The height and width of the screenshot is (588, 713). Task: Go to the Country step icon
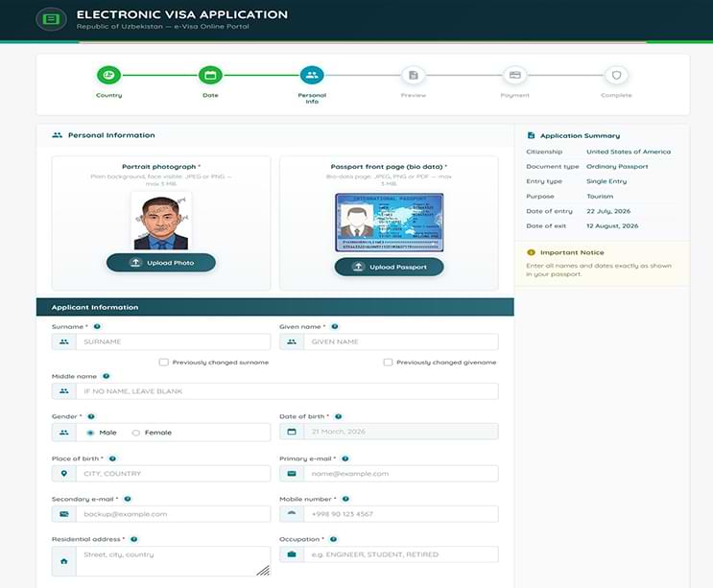108,75
